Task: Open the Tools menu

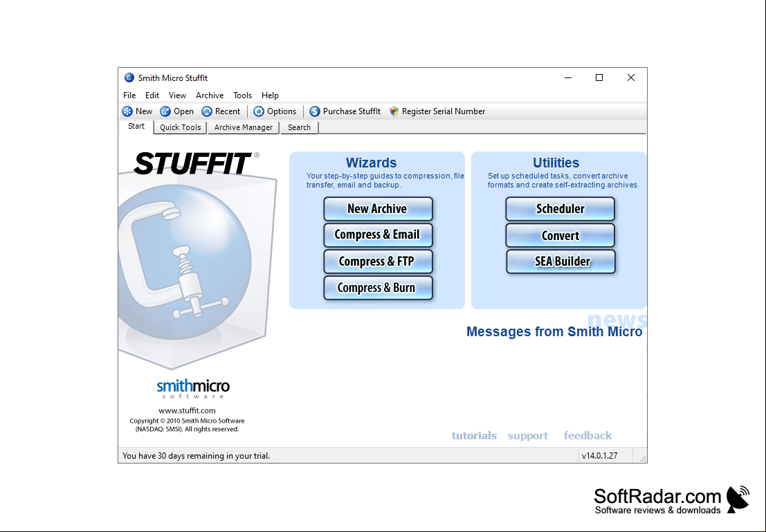Action: point(242,95)
